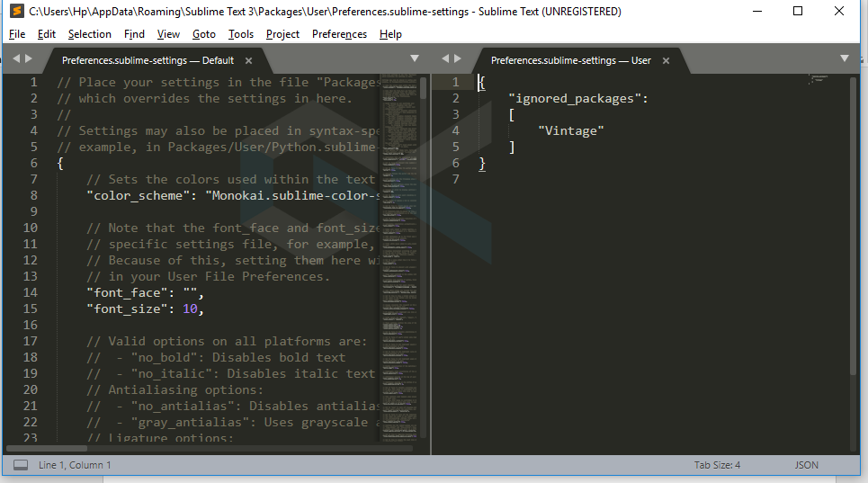Go to previous tab in right pane
868x483 pixels.
coord(444,58)
